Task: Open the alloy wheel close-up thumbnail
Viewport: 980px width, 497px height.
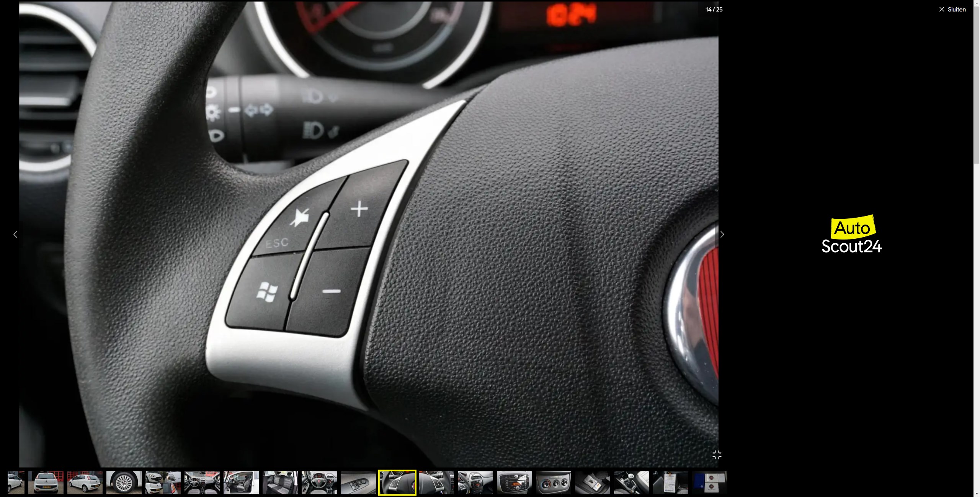Action: (124, 482)
